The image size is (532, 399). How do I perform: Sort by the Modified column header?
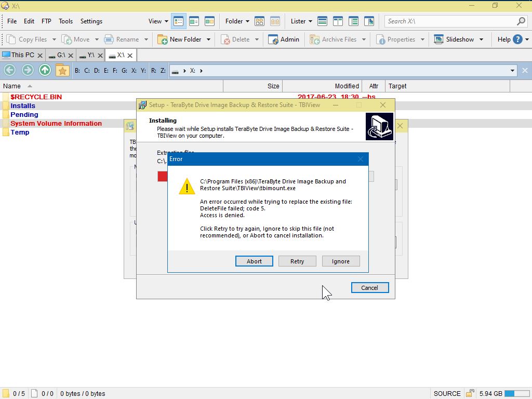pos(322,86)
